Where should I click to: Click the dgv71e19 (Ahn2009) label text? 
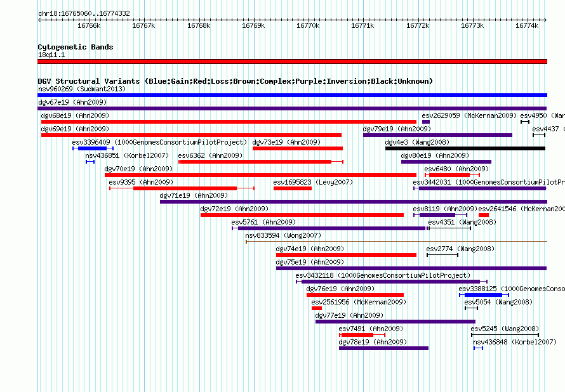[194, 195]
